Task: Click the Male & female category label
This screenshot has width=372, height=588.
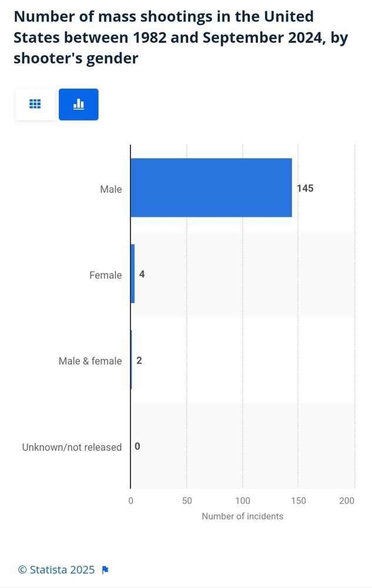Action: coord(90,360)
